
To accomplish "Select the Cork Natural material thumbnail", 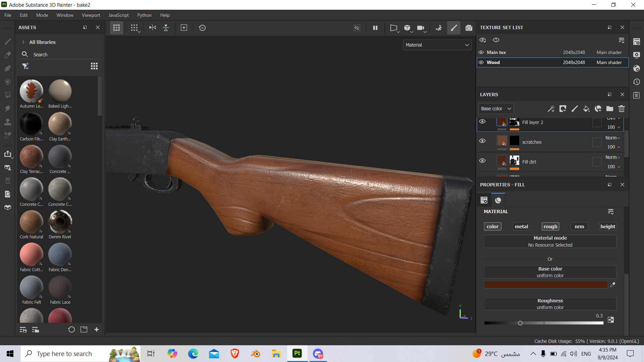I will (x=31, y=222).
